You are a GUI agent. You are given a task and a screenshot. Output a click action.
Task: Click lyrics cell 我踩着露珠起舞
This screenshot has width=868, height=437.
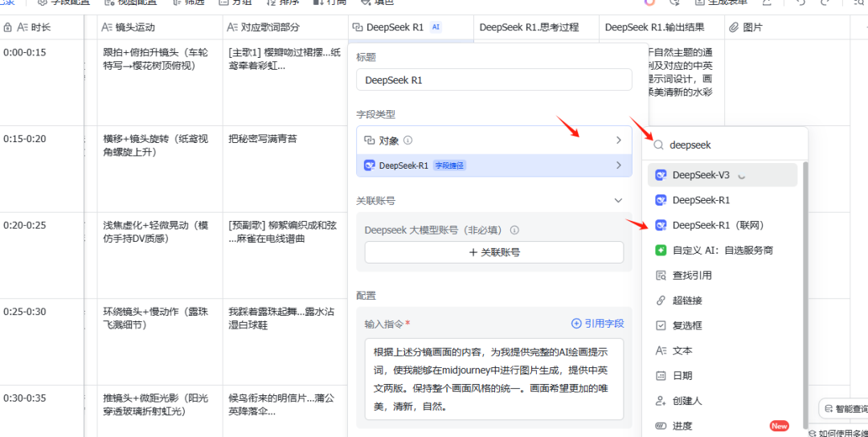click(x=285, y=341)
